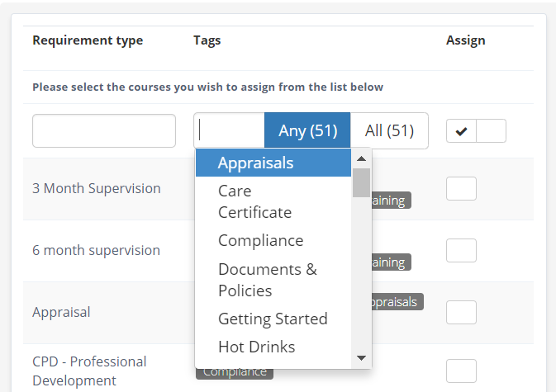Image resolution: width=556 pixels, height=392 pixels.
Task: Tick the 6 month supervision assign checkbox
Action: click(x=461, y=250)
